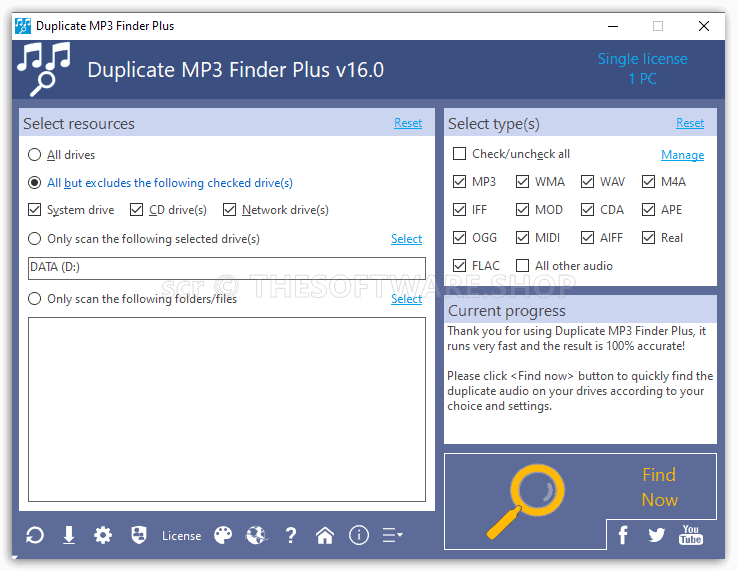Uncheck the MOD type checkbox
The image size is (737, 571).
pos(522,210)
